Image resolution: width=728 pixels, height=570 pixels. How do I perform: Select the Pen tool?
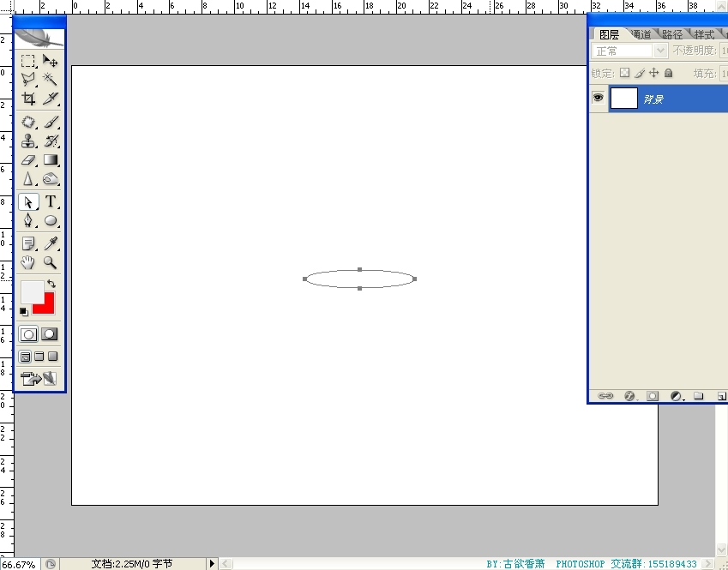(x=28, y=220)
